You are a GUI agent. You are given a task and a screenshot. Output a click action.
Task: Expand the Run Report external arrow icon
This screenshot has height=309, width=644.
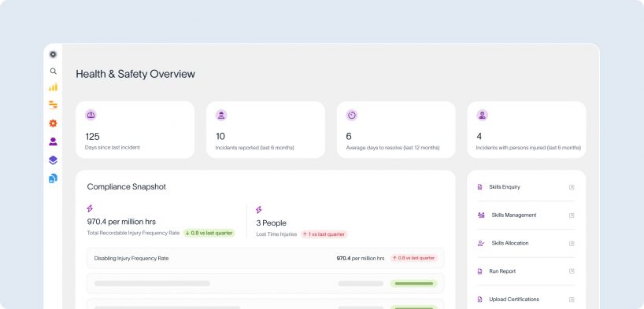click(572, 271)
